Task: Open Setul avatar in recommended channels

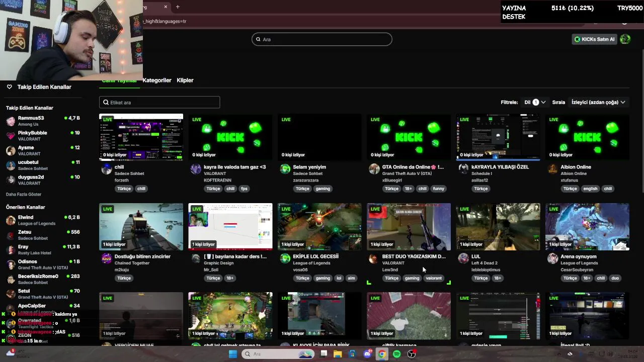Action: click(x=11, y=294)
